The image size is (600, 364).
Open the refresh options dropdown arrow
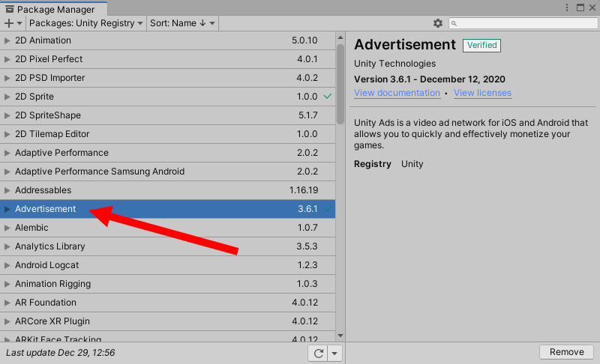[x=334, y=354]
